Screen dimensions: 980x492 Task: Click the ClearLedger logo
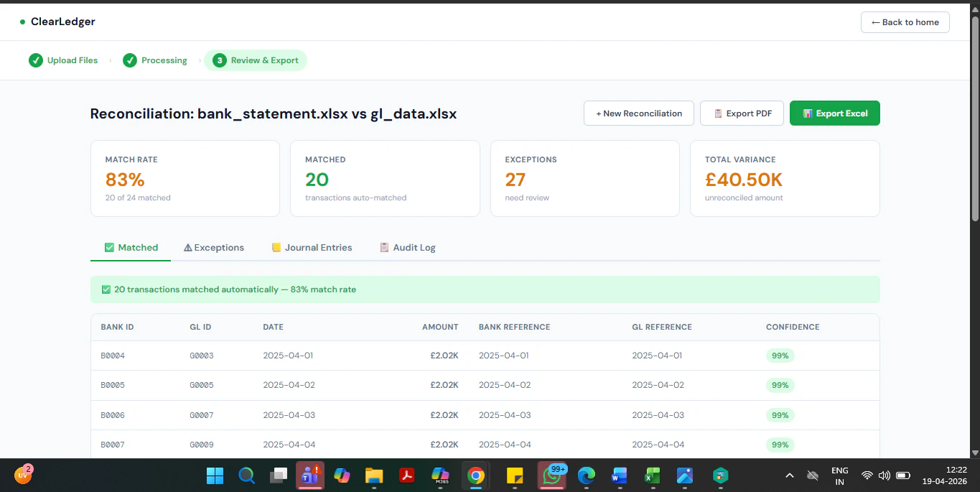coord(57,22)
